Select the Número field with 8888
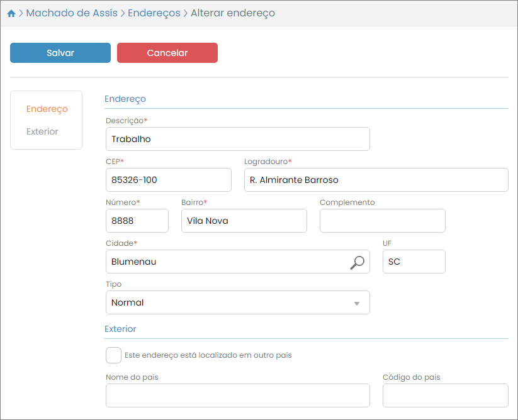This screenshot has width=518, height=420. [x=137, y=221]
